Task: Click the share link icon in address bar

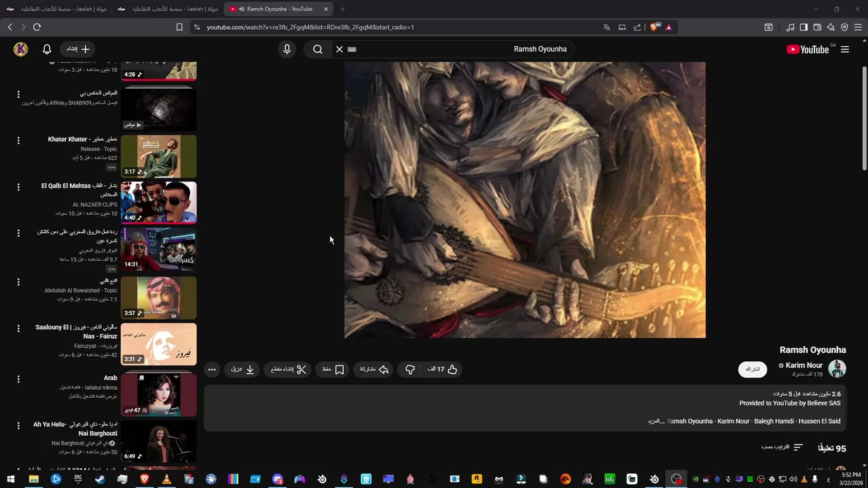Action: 637,27
